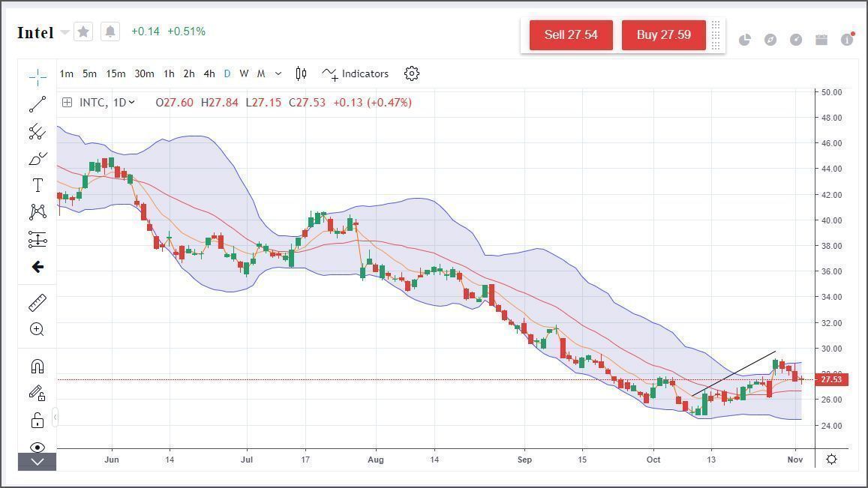Activate the zoom in tool

tap(38, 329)
